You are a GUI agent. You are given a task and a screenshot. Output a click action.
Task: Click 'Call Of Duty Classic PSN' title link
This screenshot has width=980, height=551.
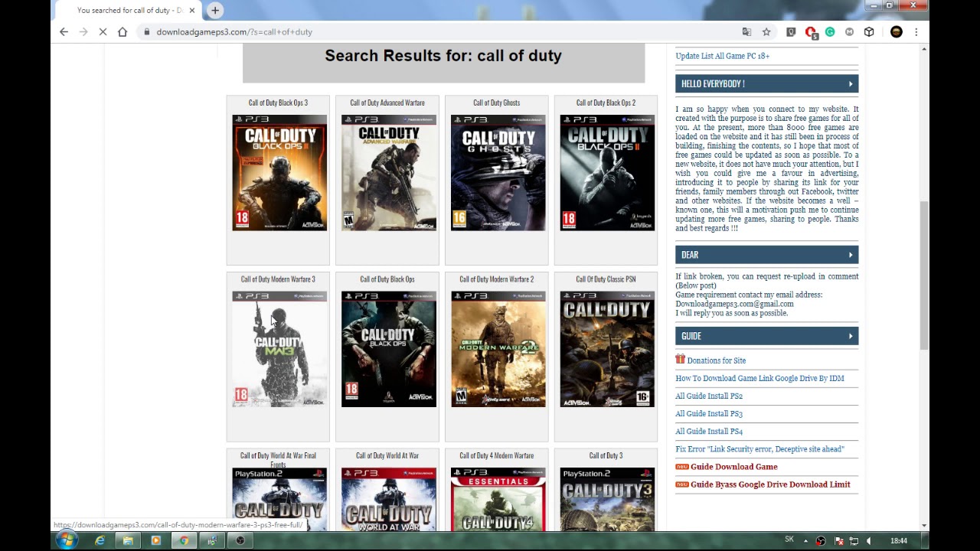click(606, 279)
